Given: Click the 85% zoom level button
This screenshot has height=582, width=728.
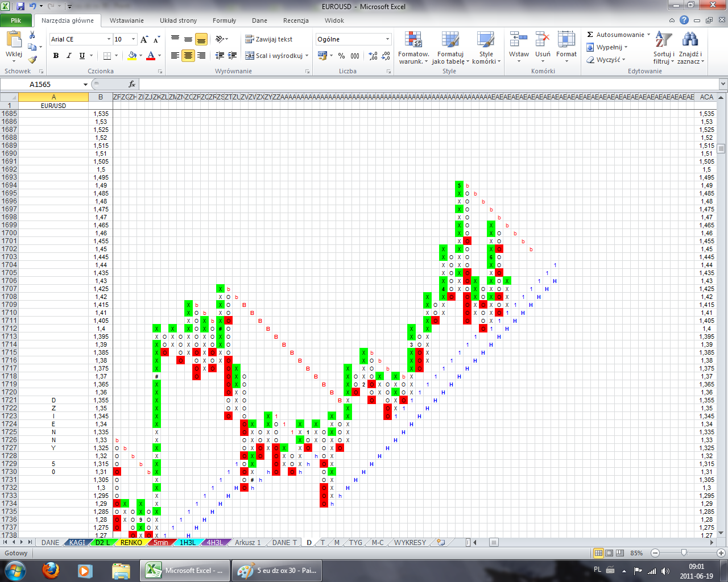Looking at the screenshot, I should [636, 553].
